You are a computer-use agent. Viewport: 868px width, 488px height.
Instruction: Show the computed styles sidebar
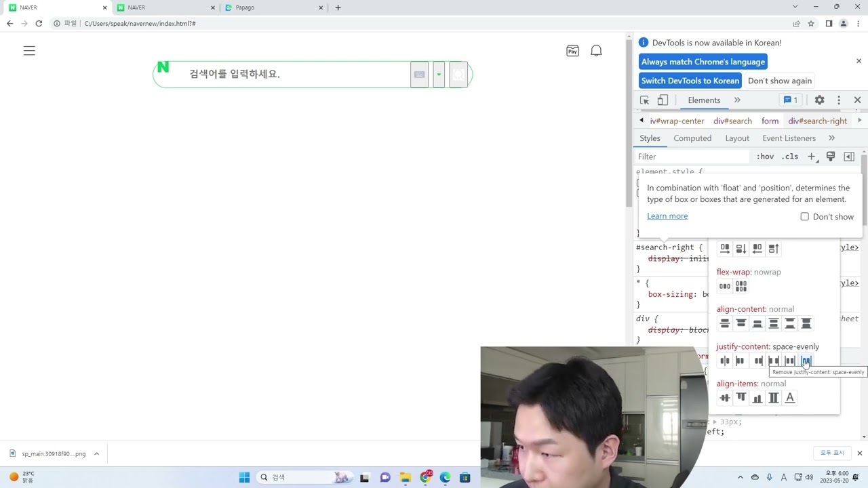pyautogui.click(x=849, y=157)
